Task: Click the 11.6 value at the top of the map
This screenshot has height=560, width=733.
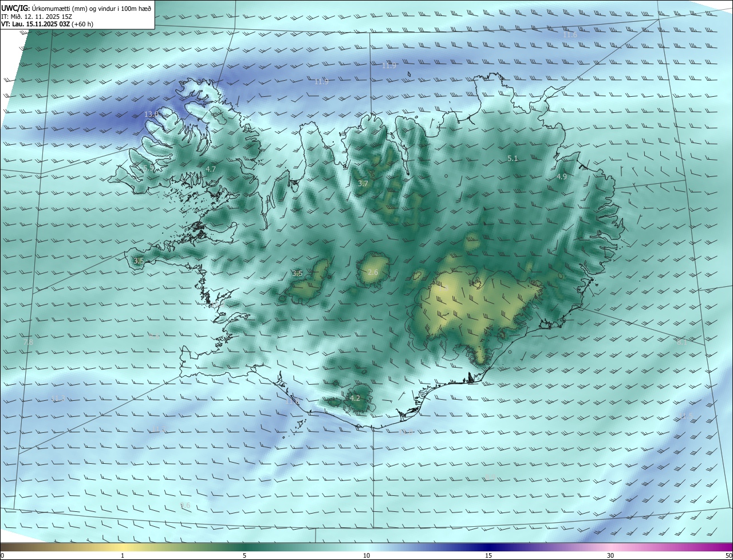Action: click(570, 35)
